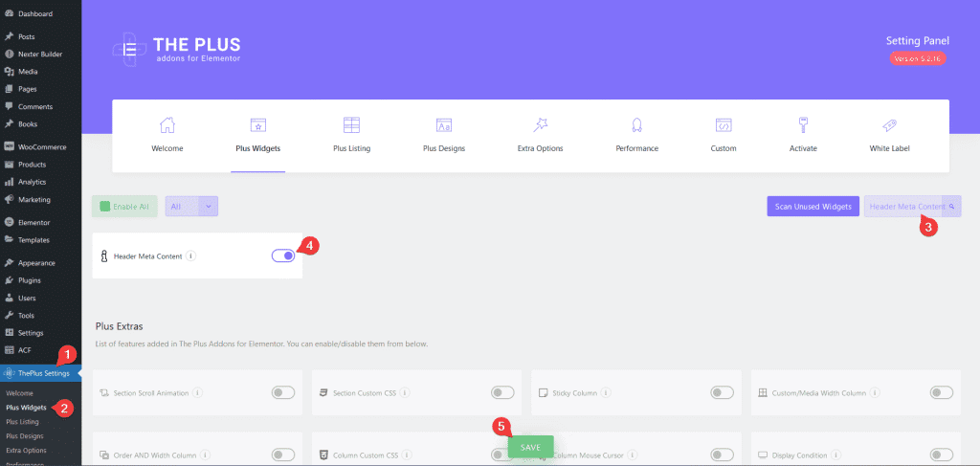This screenshot has height=466, width=980.
Task: Click the White Label tag icon
Action: click(889, 125)
